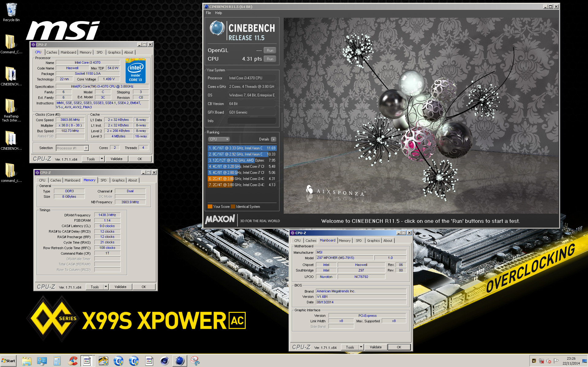Click OK in the top-left CPU-Z window
This screenshot has height=367, width=588.
140,159
